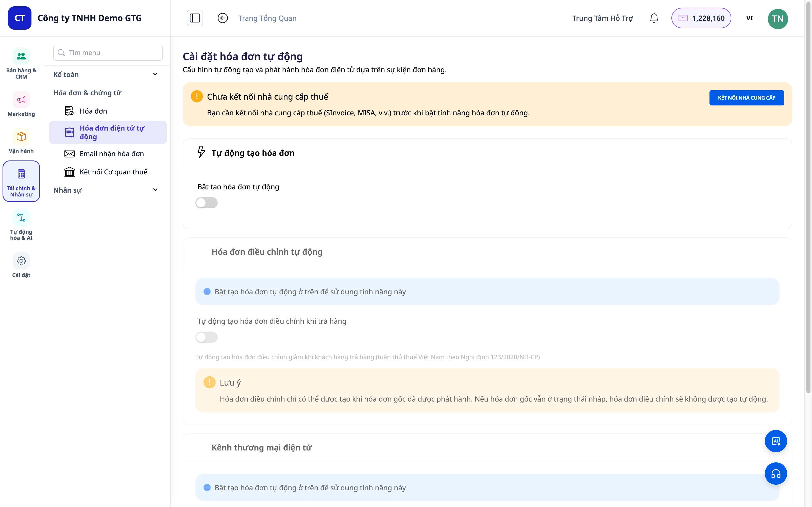Open Tự động hóa & AI module
Image resolution: width=812 pixels, height=507 pixels.
21,225
